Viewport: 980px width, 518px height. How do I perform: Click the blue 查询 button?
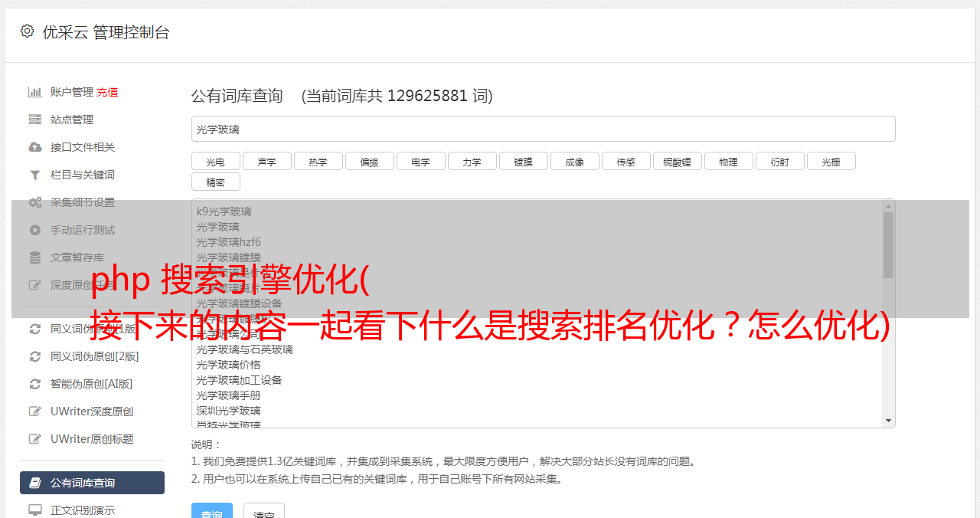[212, 510]
